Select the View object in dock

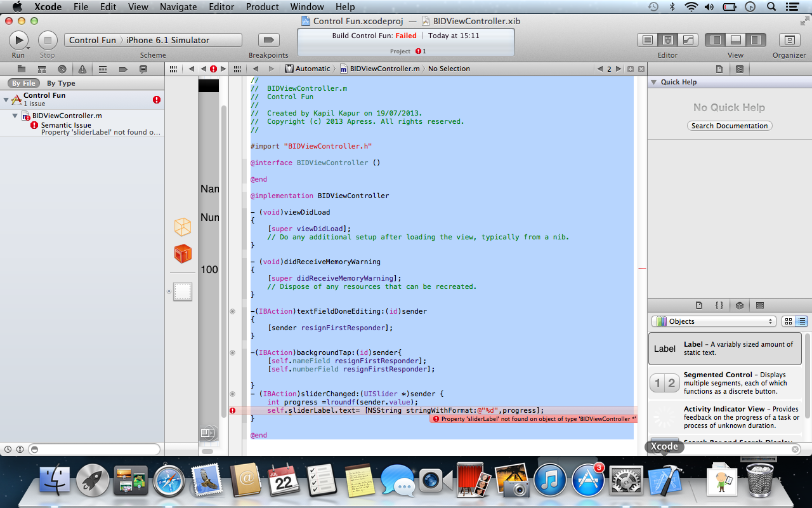[183, 291]
